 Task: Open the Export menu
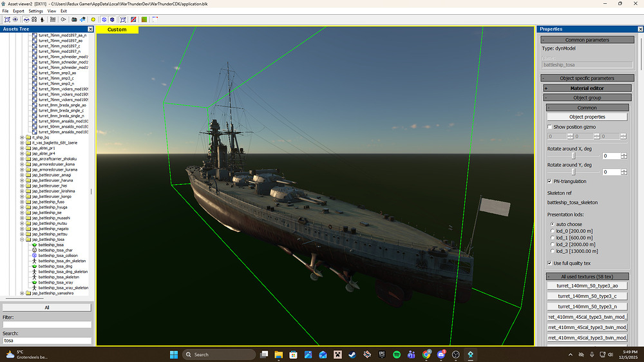[19, 11]
